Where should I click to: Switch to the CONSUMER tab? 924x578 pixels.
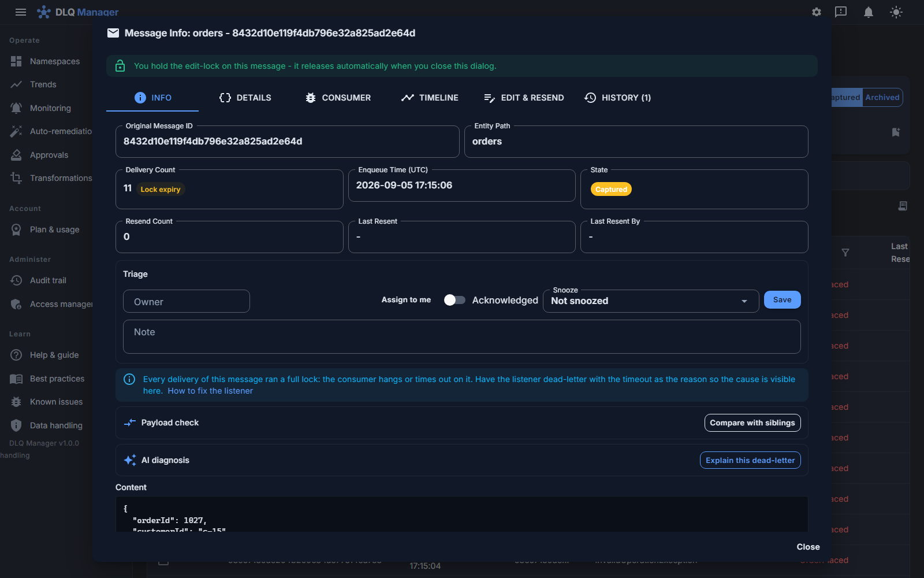(x=338, y=98)
